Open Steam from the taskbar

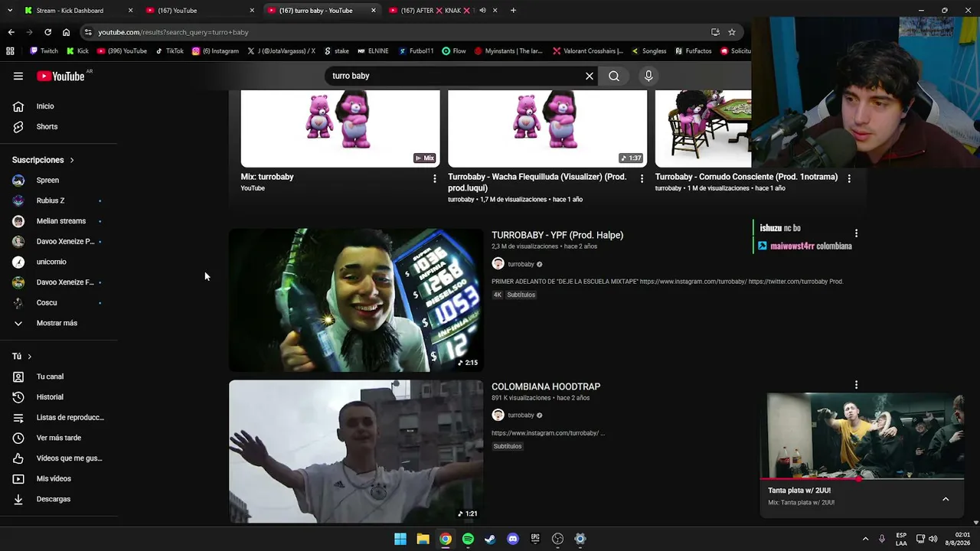tap(490, 539)
